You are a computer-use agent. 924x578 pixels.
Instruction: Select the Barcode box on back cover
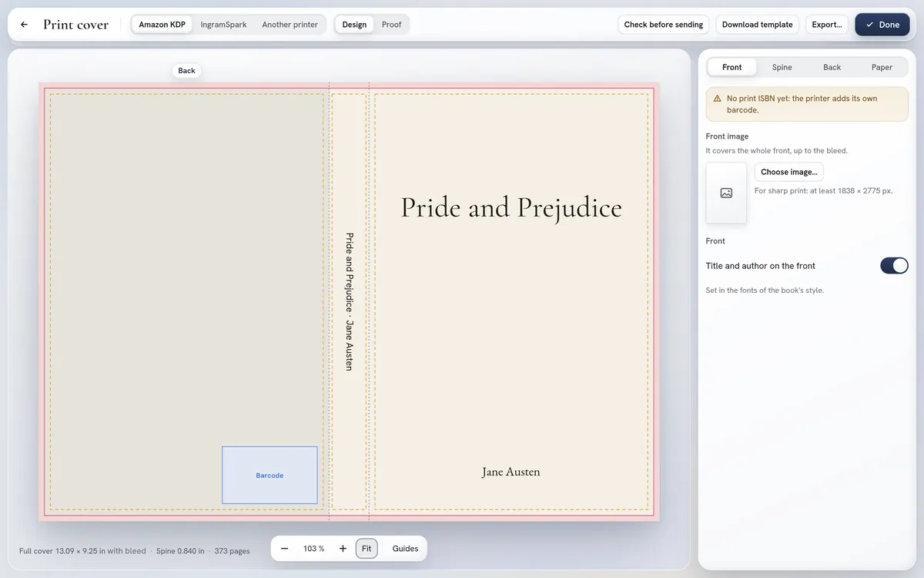point(269,476)
